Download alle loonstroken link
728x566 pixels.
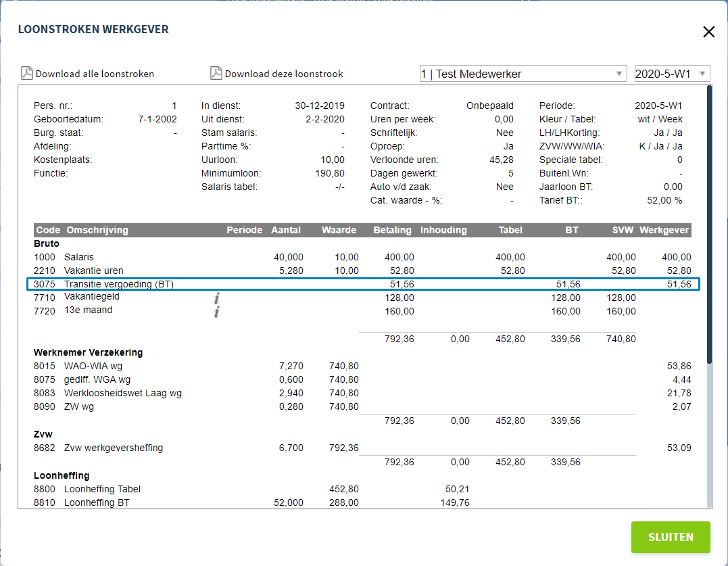click(95, 74)
